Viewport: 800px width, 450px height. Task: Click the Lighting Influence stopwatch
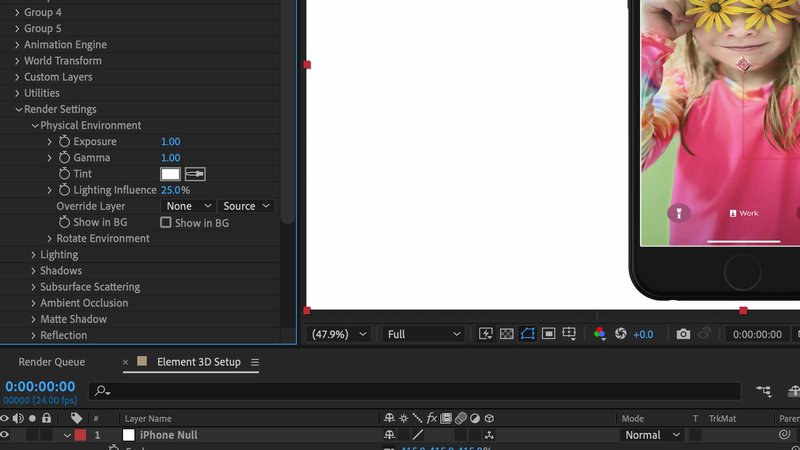tap(65, 190)
